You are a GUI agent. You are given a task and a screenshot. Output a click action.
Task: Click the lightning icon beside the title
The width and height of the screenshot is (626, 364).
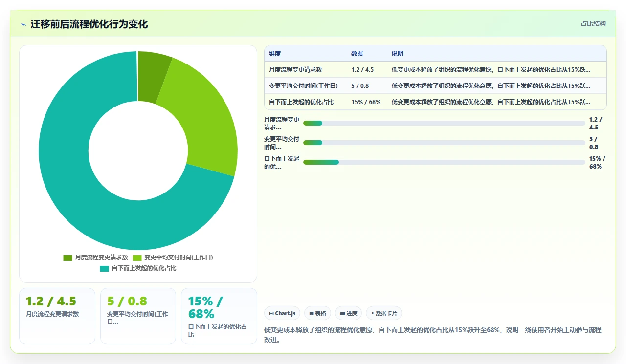coord(23,24)
